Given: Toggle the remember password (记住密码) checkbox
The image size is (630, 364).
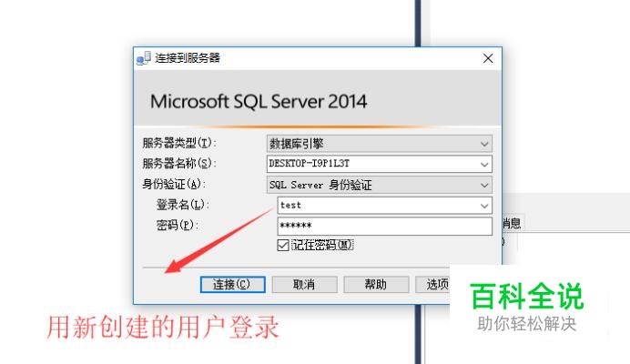Looking at the screenshot, I should point(283,245).
